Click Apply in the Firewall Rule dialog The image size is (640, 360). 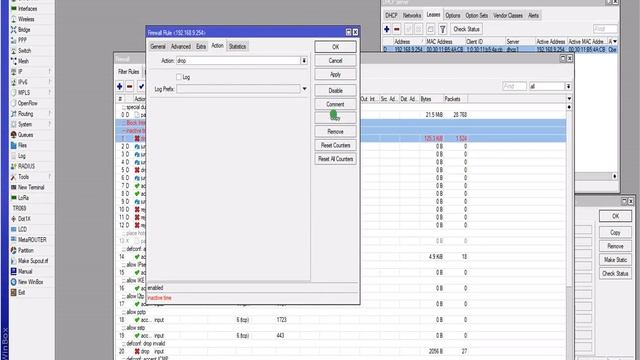click(335, 74)
